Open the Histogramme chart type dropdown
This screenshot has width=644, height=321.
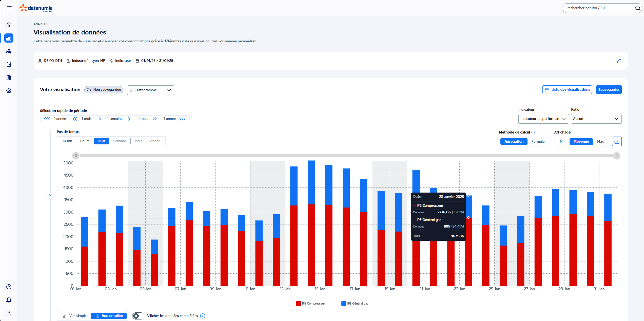click(x=150, y=90)
